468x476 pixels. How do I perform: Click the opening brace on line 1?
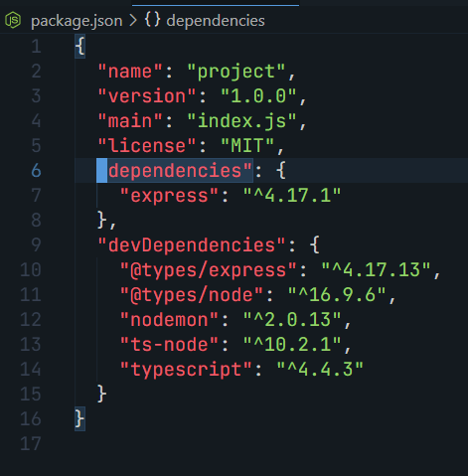(x=80, y=47)
